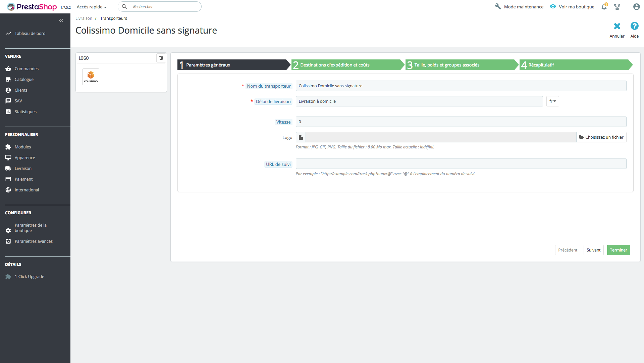Focus the Vitesse field
Viewport: 644px width, 363px height.
pos(461,122)
